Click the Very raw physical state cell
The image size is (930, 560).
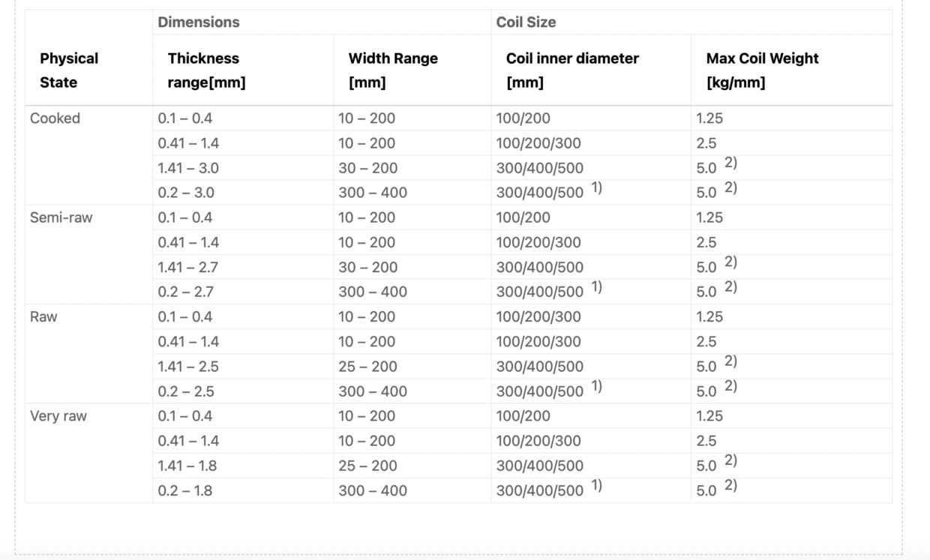pyautogui.click(x=58, y=416)
